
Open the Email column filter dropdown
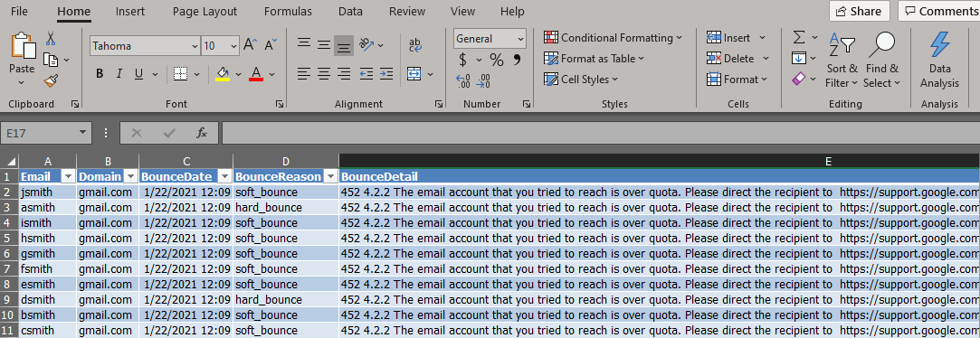coord(68,176)
